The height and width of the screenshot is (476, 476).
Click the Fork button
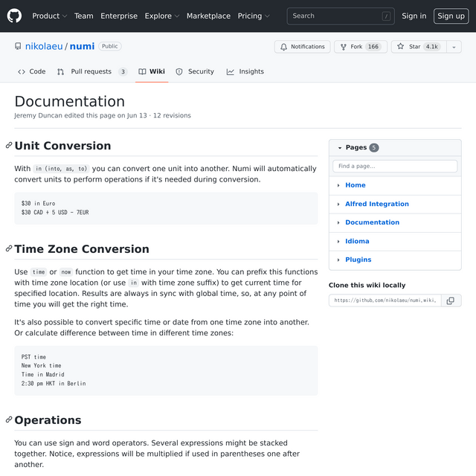[x=361, y=47]
